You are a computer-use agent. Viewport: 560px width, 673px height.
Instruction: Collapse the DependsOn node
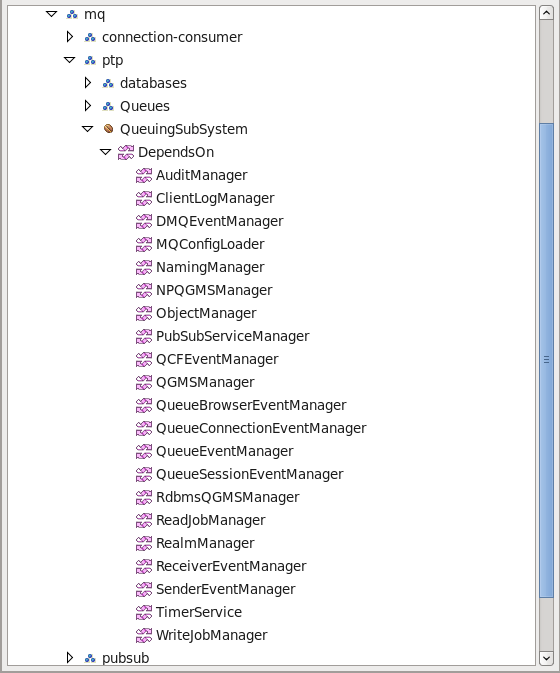(106, 152)
